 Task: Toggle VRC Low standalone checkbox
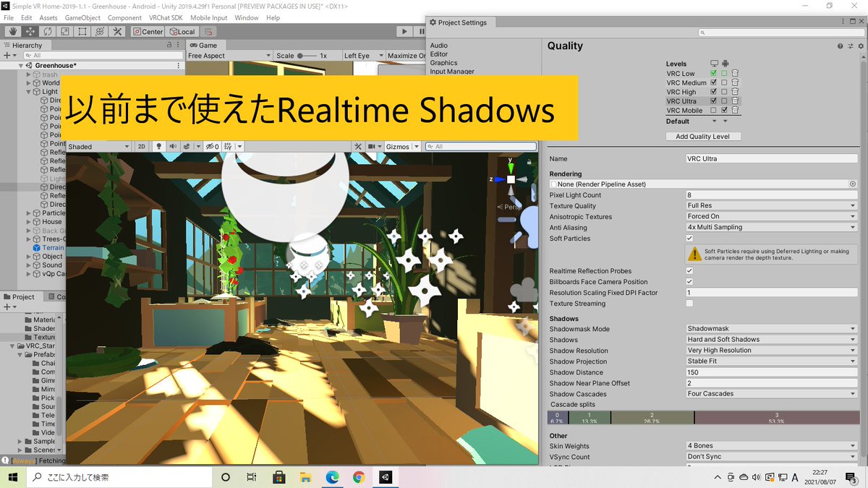pos(714,73)
